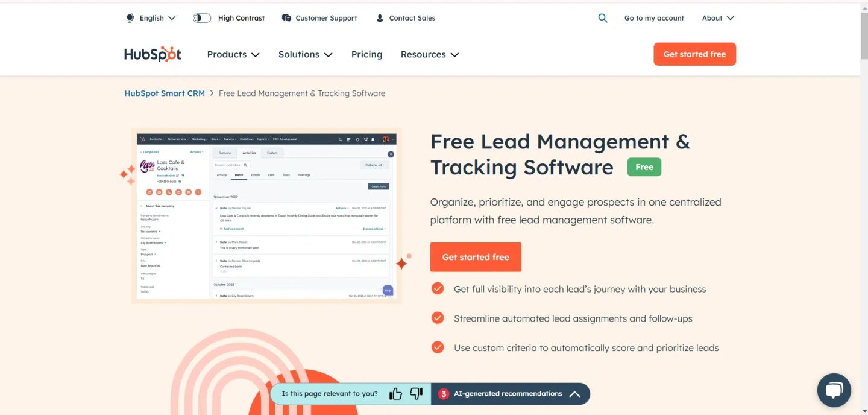Viewport: 868px width, 415px height.
Task: Open the Pricing page
Action: click(x=366, y=54)
